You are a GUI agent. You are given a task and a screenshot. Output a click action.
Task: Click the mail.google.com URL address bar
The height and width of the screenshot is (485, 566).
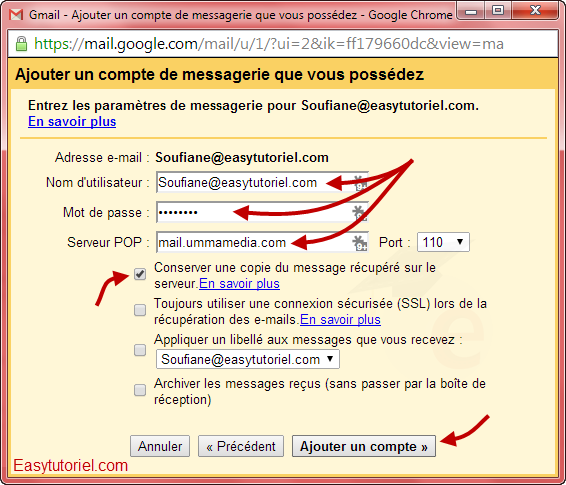[x=283, y=44]
